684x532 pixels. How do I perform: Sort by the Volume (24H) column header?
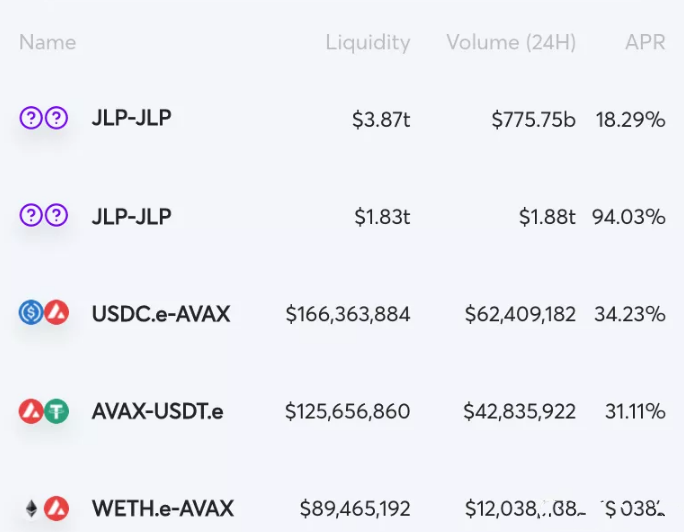click(x=511, y=42)
